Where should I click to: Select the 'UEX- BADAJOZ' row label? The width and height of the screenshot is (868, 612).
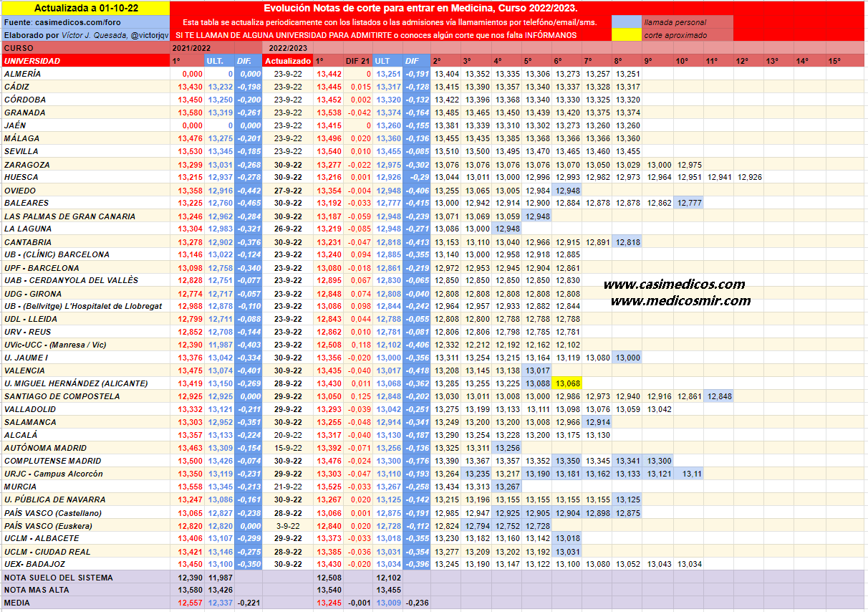[x=85, y=564]
